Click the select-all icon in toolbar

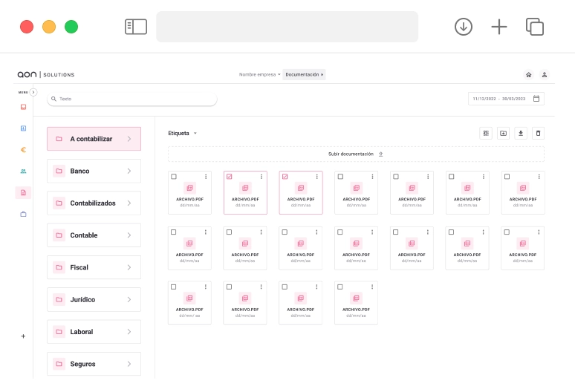pyautogui.click(x=485, y=133)
